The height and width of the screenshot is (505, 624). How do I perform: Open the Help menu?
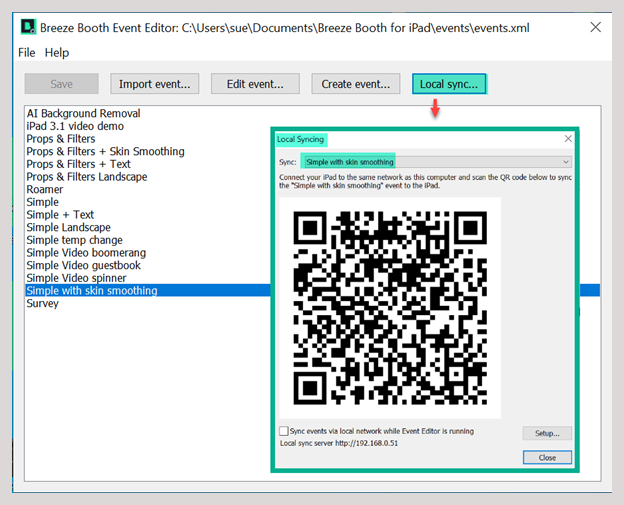(57, 53)
